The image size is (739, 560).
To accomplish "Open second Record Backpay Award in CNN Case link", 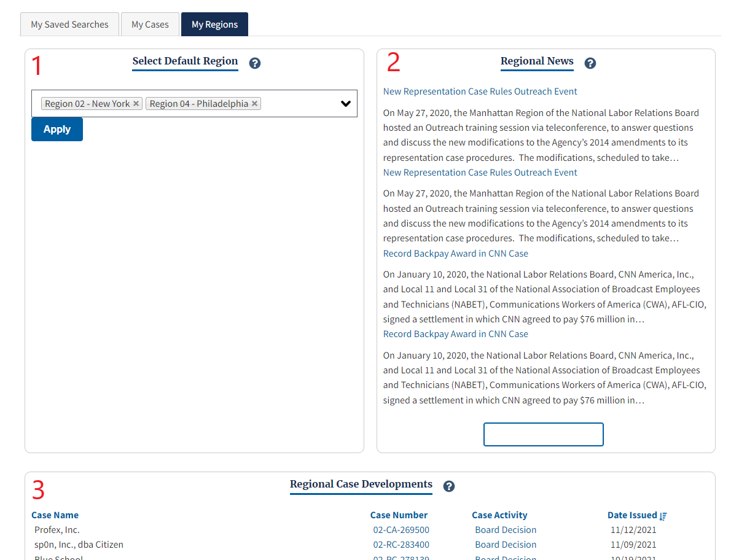I will pyautogui.click(x=456, y=334).
